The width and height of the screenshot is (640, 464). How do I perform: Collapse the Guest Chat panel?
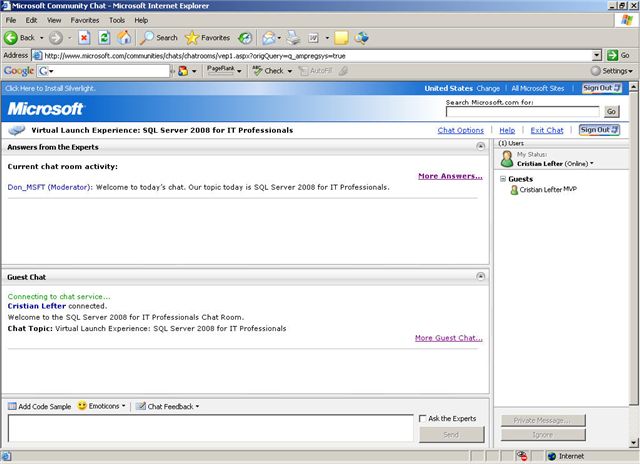[481, 276]
